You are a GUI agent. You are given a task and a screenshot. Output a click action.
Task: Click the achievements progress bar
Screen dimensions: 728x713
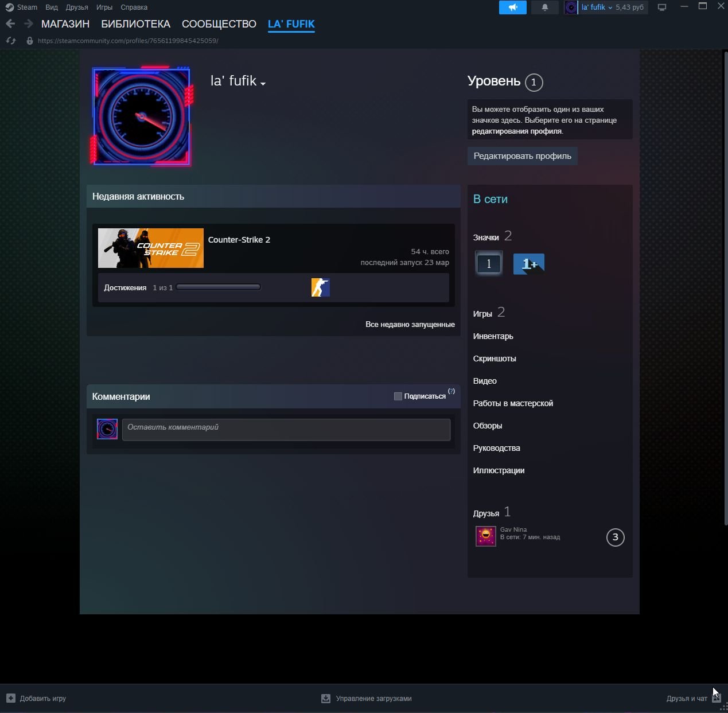(x=219, y=287)
